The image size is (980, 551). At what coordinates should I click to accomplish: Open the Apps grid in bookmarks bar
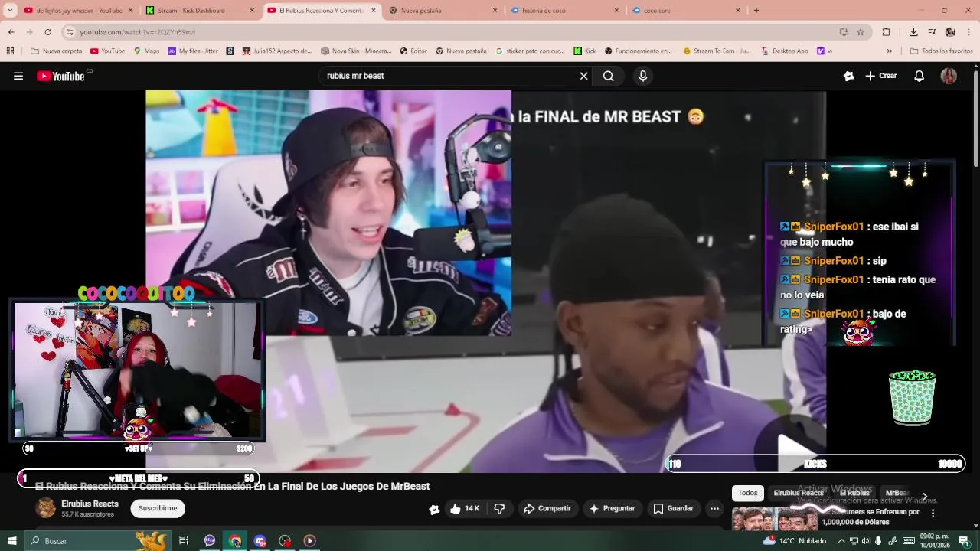tap(10, 51)
